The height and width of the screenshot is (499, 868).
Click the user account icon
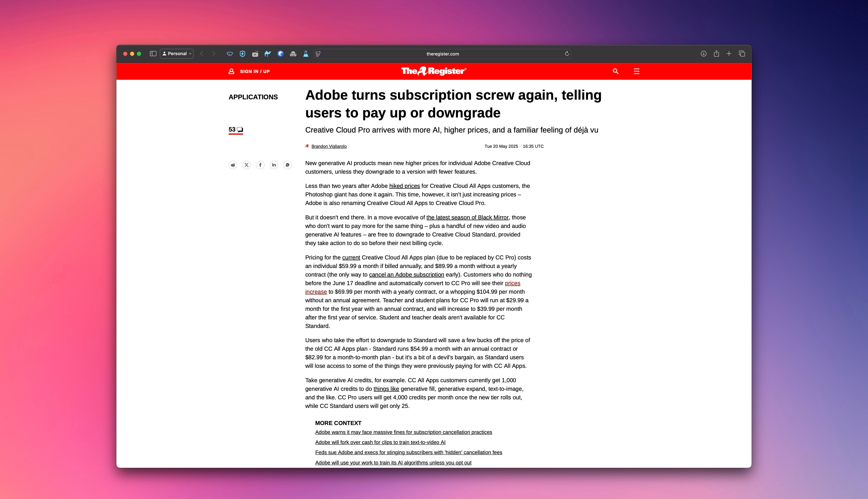click(x=232, y=71)
